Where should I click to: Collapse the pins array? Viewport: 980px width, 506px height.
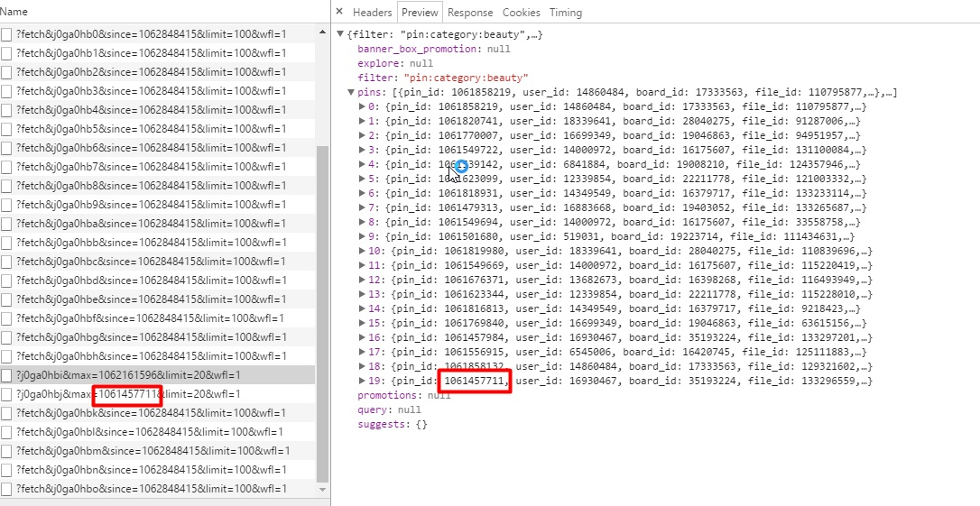point(351,93)
